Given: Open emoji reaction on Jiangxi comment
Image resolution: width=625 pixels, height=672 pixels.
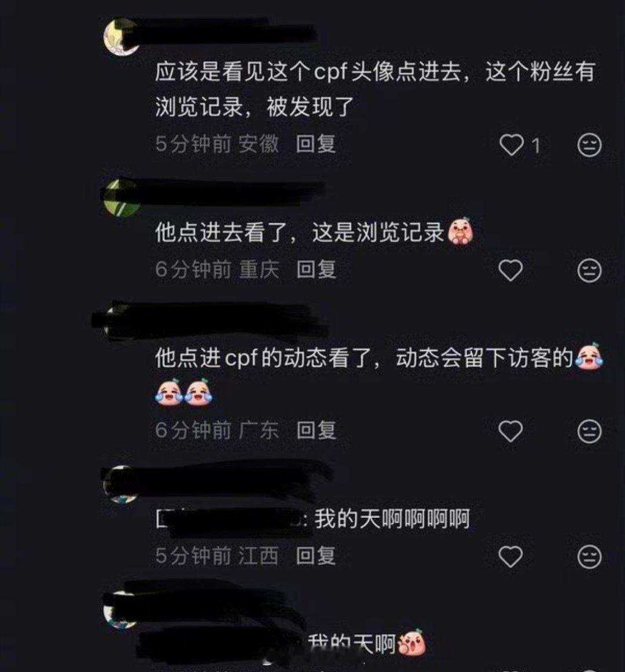Looking at the screenshot, I should [590, 557].
